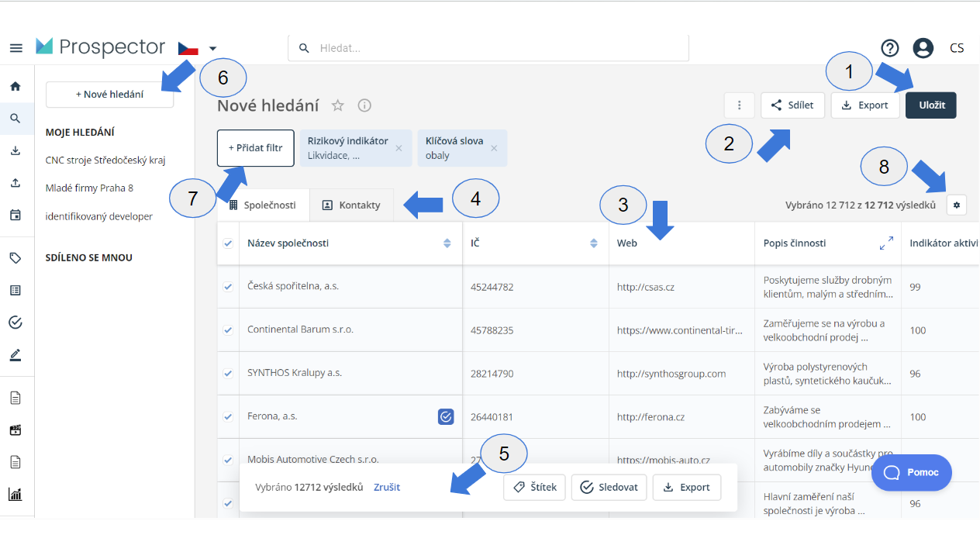Open the bar chart statistics sidebar icon
The image size is (980, 552).
pos(16,494)
